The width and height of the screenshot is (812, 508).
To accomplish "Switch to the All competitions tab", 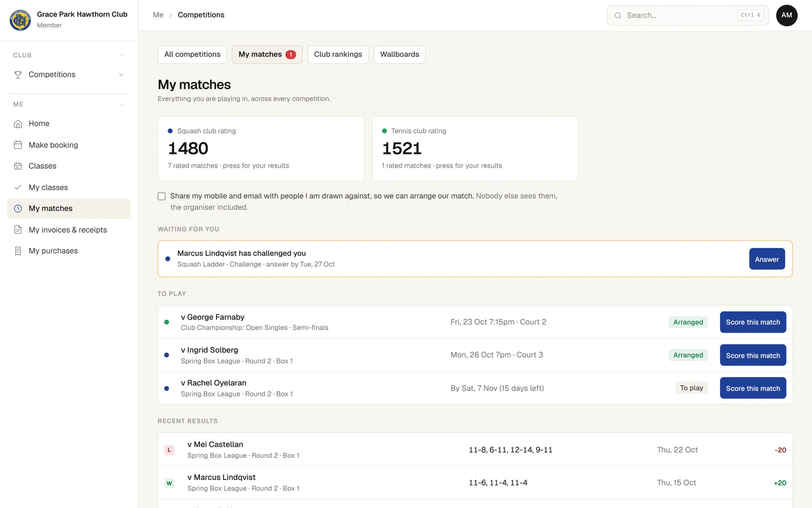I will (x=192, y=54).
